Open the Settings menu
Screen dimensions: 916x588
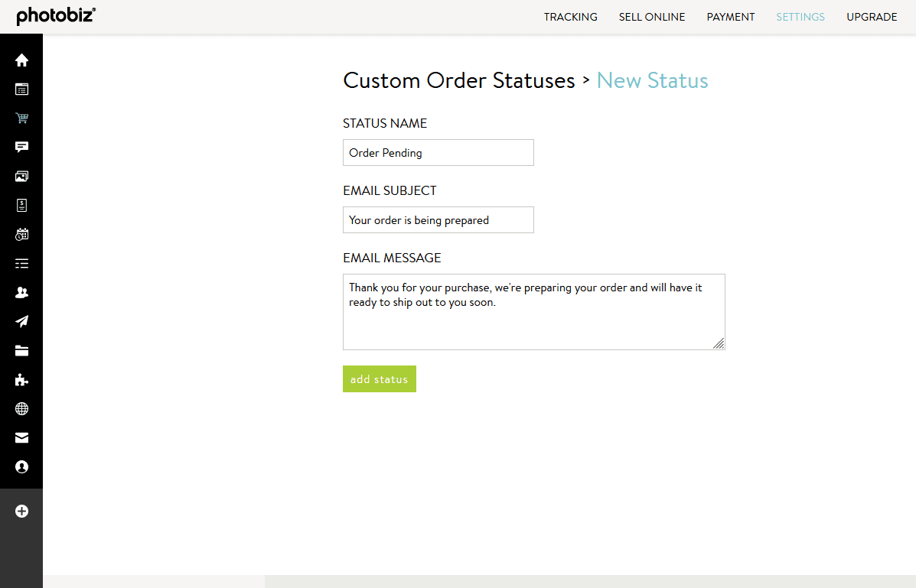tap(800, 17)
